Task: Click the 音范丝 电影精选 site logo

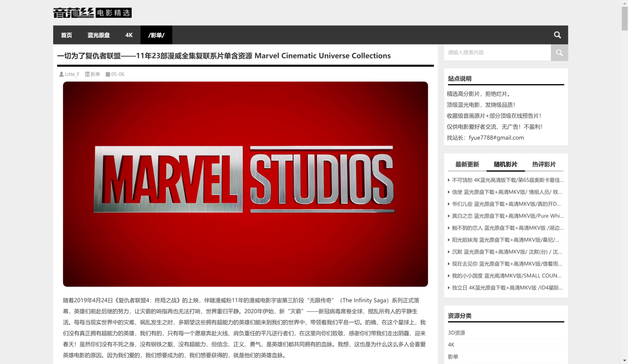Action: pyautogui.click(x=92, y=13)
